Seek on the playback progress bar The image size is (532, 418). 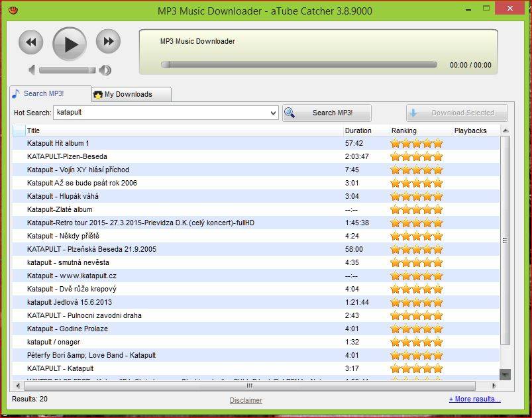tap(299, 64)
